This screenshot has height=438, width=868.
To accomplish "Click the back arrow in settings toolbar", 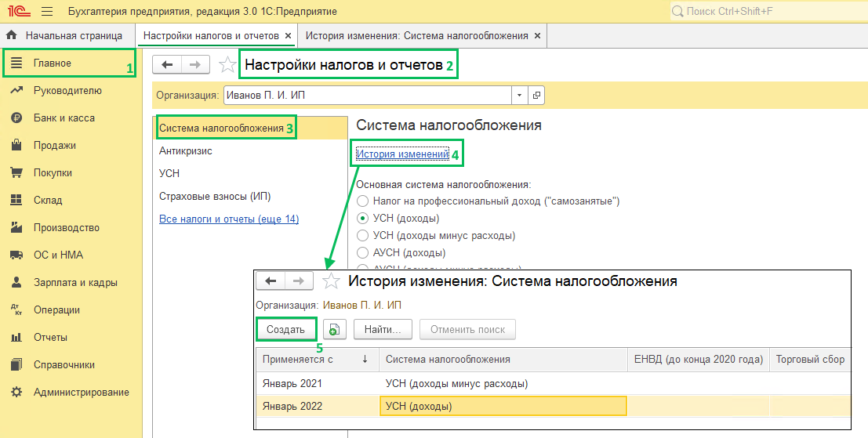I will pos(167,65).
